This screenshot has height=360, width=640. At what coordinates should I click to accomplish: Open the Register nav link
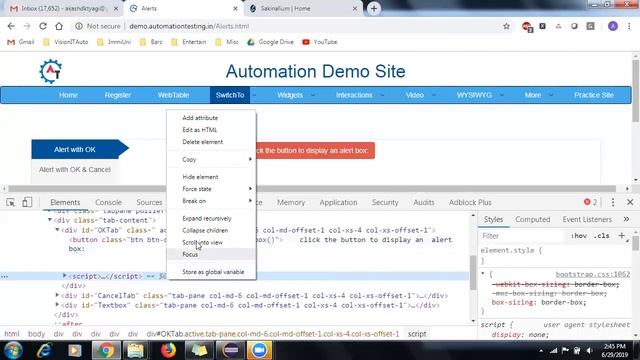pyautogui.click(x=118, y=95)
